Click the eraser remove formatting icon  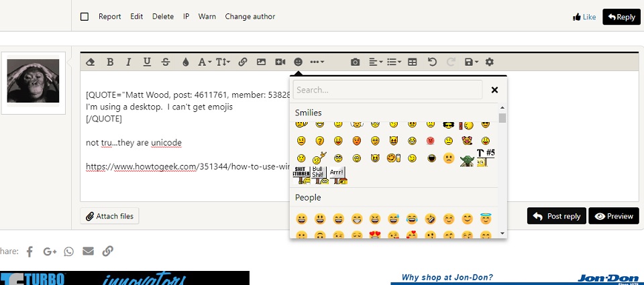(x=91, y=62)
